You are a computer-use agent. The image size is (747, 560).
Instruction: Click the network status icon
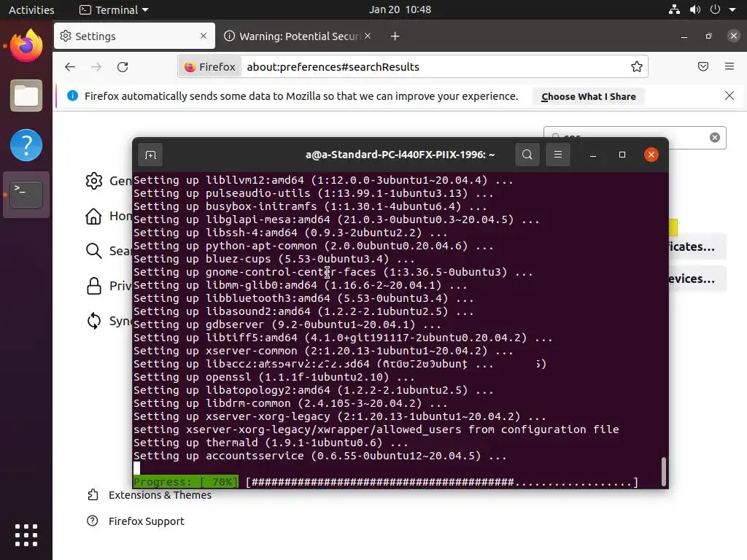(x=674, y=9)
